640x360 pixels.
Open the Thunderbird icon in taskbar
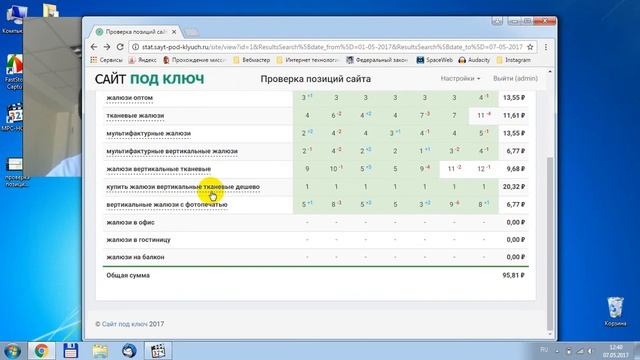pyautogui.click(x=129, y=351)
